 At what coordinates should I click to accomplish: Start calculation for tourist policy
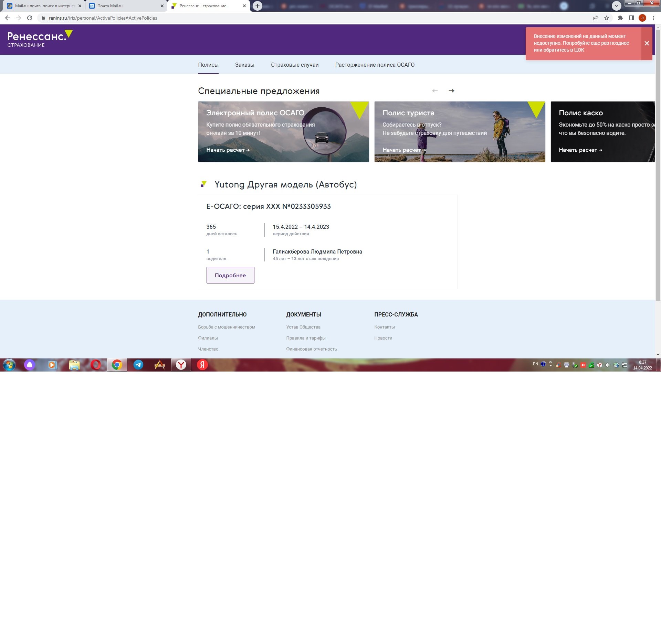coord(404,150)
